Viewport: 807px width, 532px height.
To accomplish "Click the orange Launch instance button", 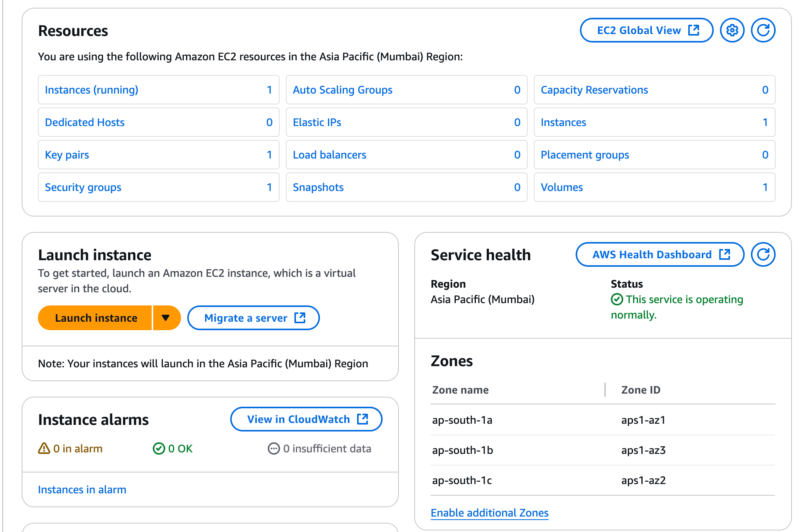I will click(x=95, y=318).
